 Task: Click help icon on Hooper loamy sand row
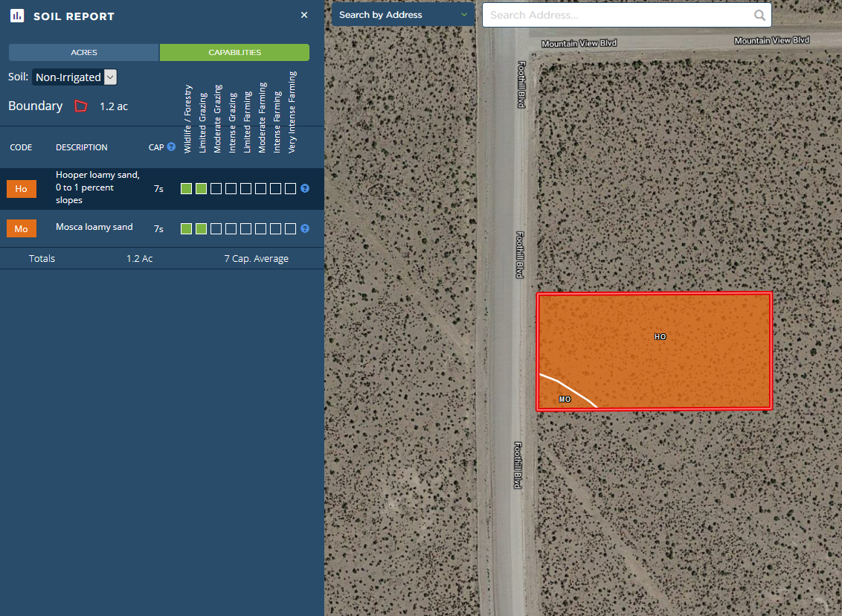(305, 189)
